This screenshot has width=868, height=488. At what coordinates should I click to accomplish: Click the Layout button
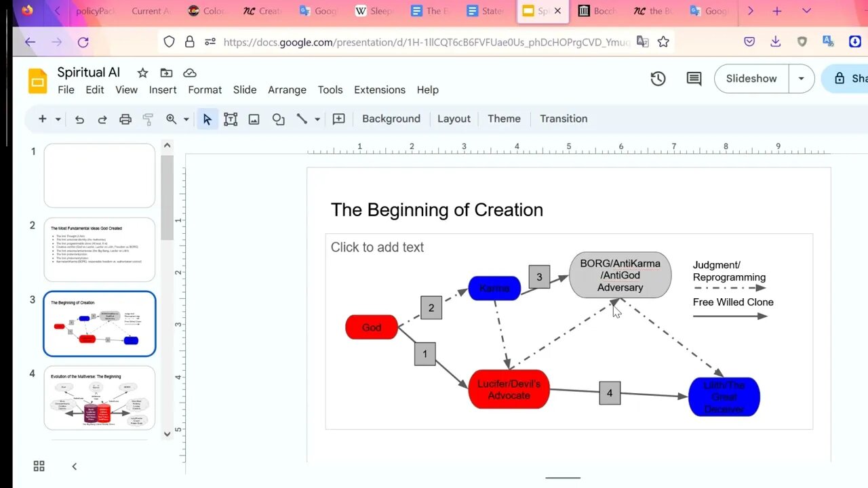(454, 119)
